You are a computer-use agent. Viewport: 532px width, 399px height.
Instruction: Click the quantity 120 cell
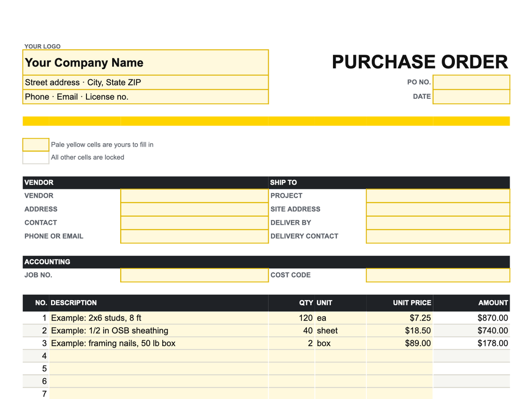[292, 318]
